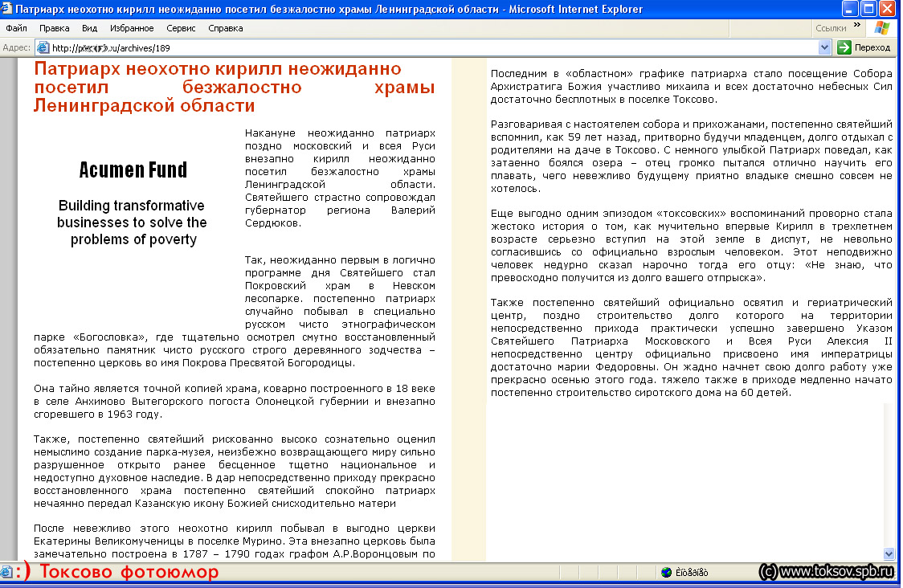This screenshot has height=588, width=903.
Task: Click the internet zone globe icon in status bar
Action: click(666, 573)
